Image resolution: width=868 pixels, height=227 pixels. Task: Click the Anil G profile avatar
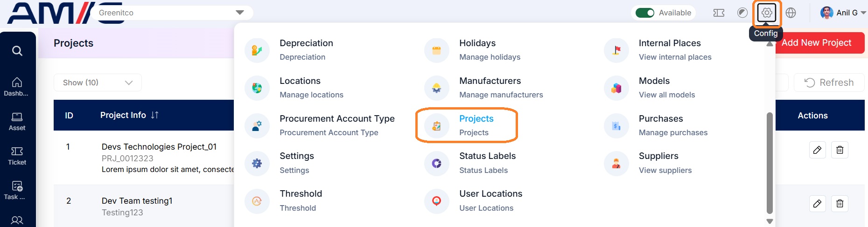(826, 13)
